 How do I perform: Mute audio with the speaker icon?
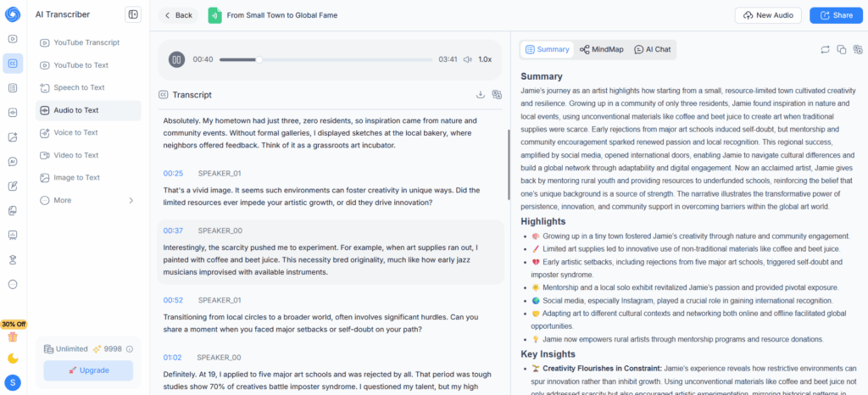pyautogui.click(x=468, y=59)
